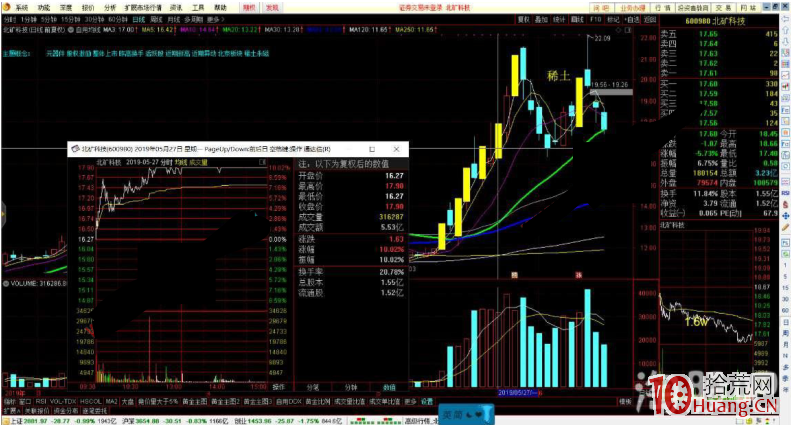Switch to the 交易 tab at top right

click(722, 8)
